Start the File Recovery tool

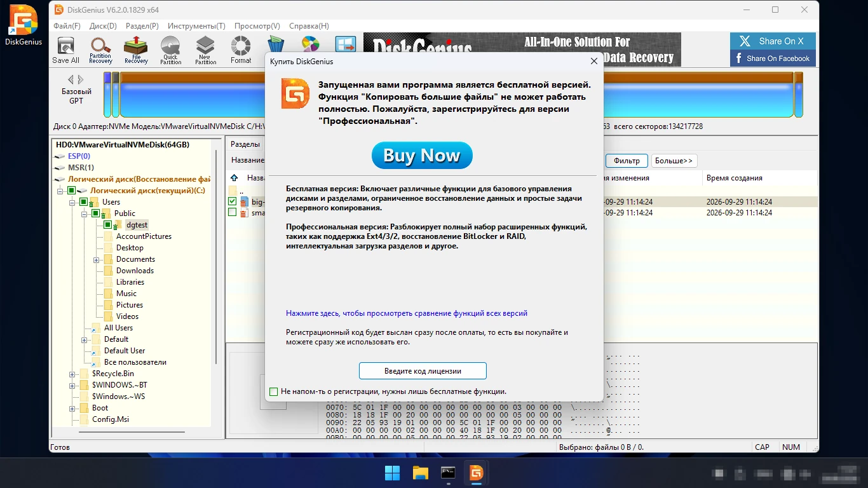click(x=136, y=50)
